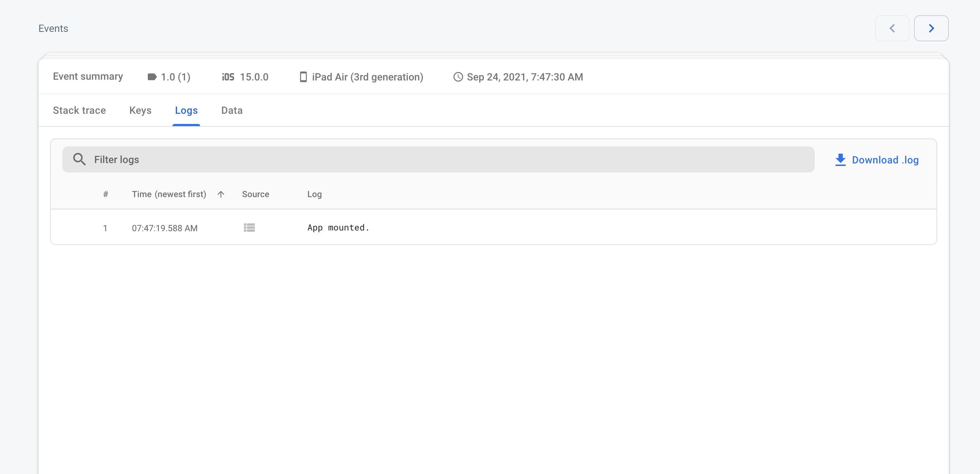The height and width of the screenshot is (474, 980).
Task: Select the 'App mounted.' log message
Action: tap(338, 228)
